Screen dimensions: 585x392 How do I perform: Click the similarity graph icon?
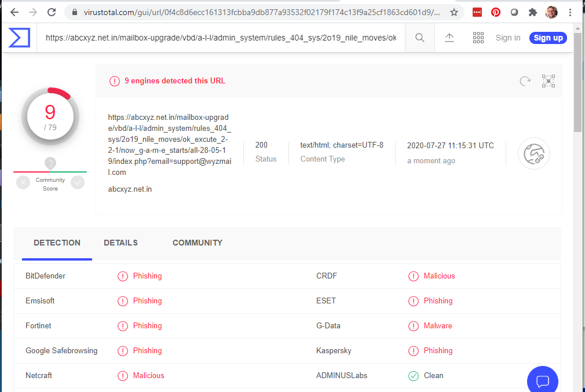point(548,81)
